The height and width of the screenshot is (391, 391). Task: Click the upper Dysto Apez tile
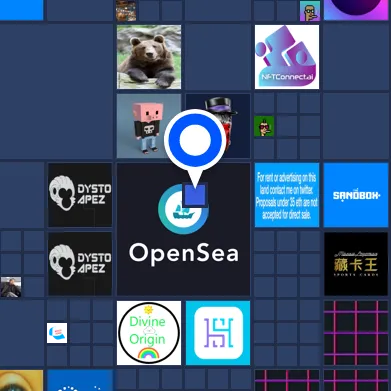tap(80, 195)
